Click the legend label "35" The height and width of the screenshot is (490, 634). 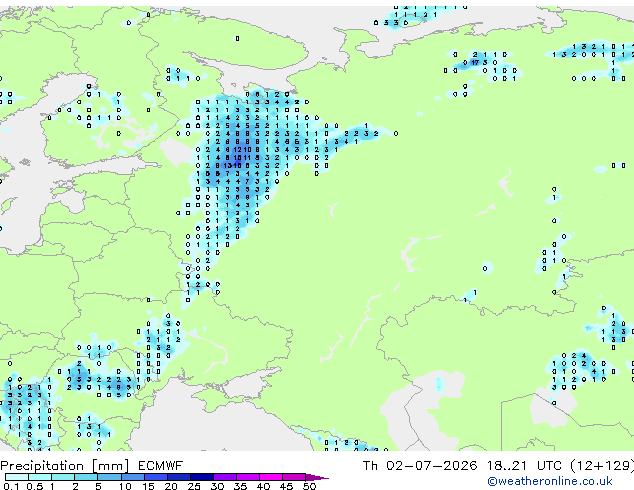tap(240, 486)
